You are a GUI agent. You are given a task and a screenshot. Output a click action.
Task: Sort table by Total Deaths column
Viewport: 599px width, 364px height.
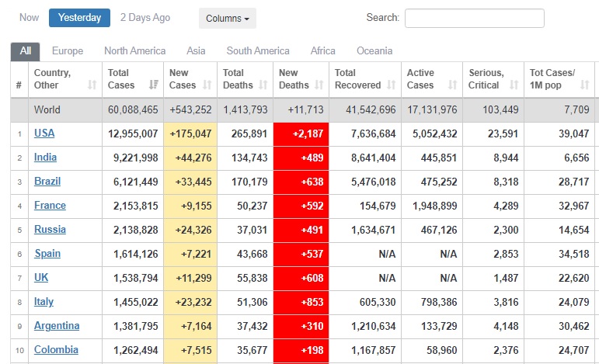(x=244, y=78)
